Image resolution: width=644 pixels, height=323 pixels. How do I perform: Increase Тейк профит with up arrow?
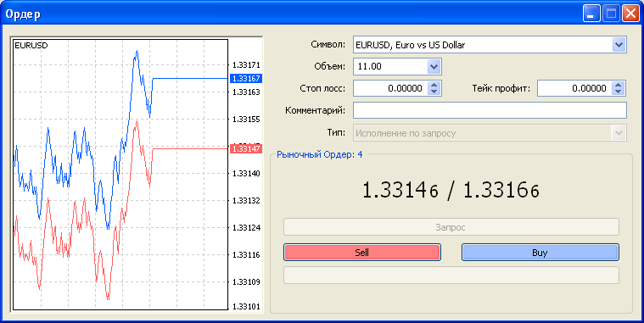pos(619,85)
